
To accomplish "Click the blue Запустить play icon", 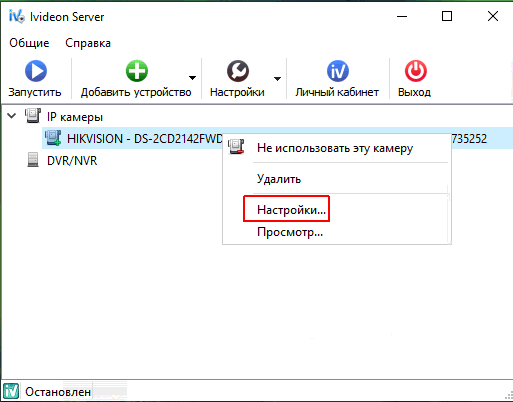I will click(36, 71).
